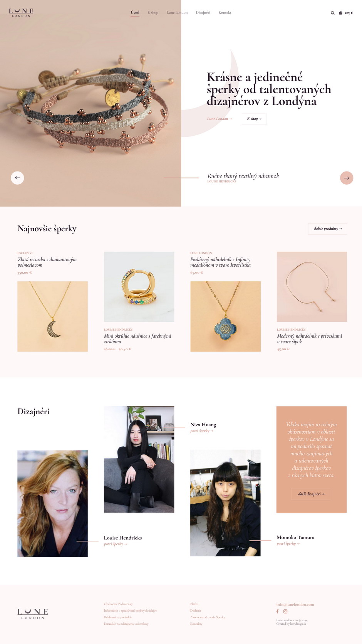Open the Instagram icon in footer

(x=285, y=611)
